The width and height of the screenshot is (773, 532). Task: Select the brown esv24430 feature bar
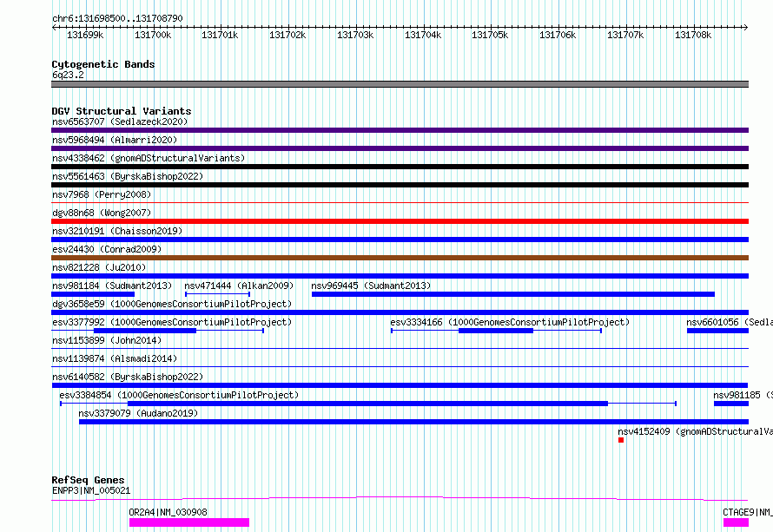click(400, 258)
